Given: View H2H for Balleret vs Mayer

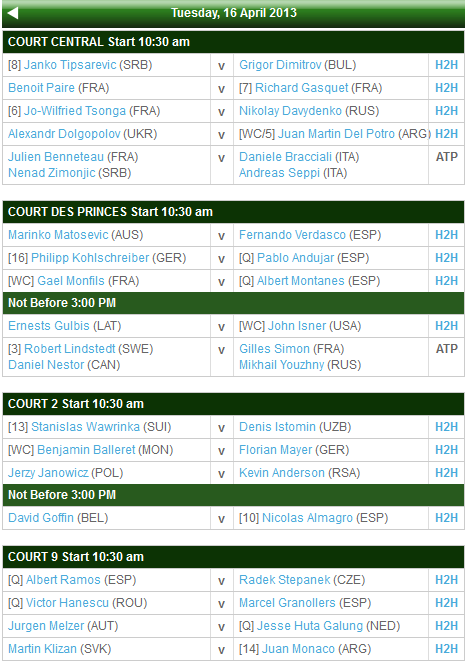Looking at the screenshot, I should tap(447, 450).
